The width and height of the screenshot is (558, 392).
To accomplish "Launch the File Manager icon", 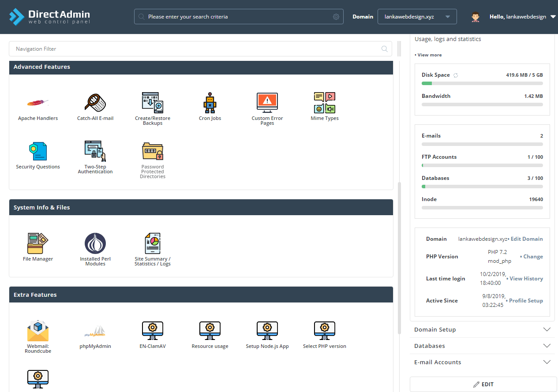I will point(38,243).
